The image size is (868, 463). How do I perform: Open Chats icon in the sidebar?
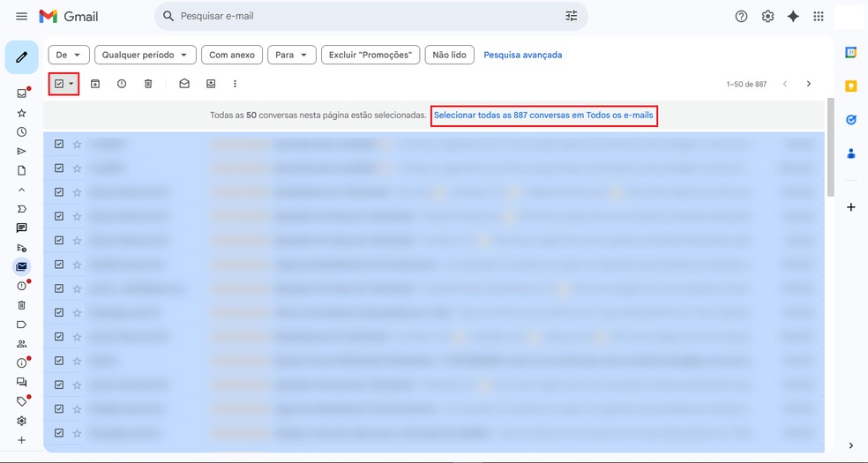(x=21, y=228)
